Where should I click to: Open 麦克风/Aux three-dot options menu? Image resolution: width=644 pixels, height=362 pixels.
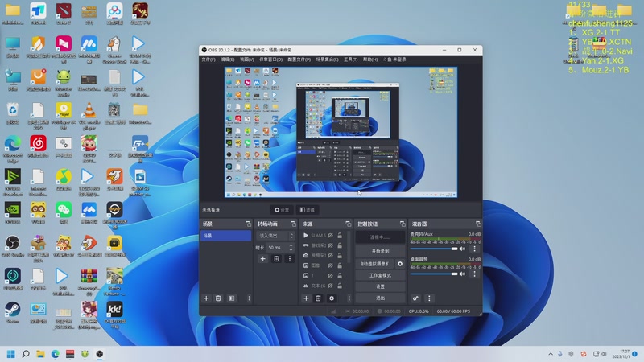click(x=474, y=249)
